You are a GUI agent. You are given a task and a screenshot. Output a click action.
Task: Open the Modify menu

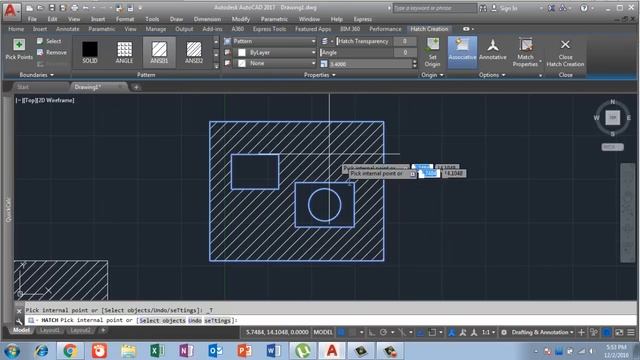(241, 19)
